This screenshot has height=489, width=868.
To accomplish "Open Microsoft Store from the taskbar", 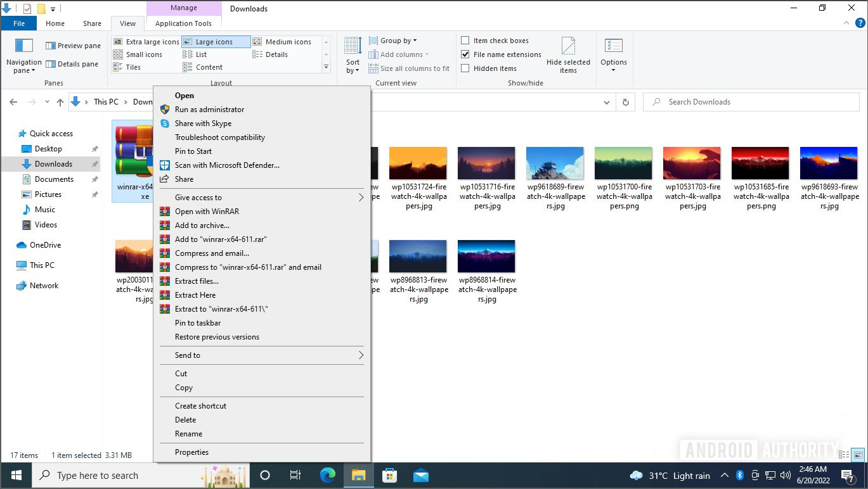I will (x=389, y=475).
